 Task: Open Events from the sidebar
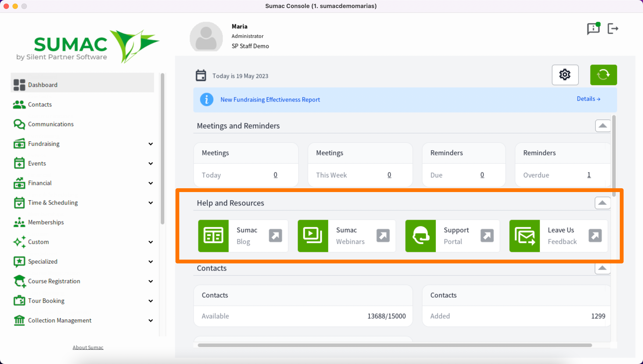[x=37, y=163]
